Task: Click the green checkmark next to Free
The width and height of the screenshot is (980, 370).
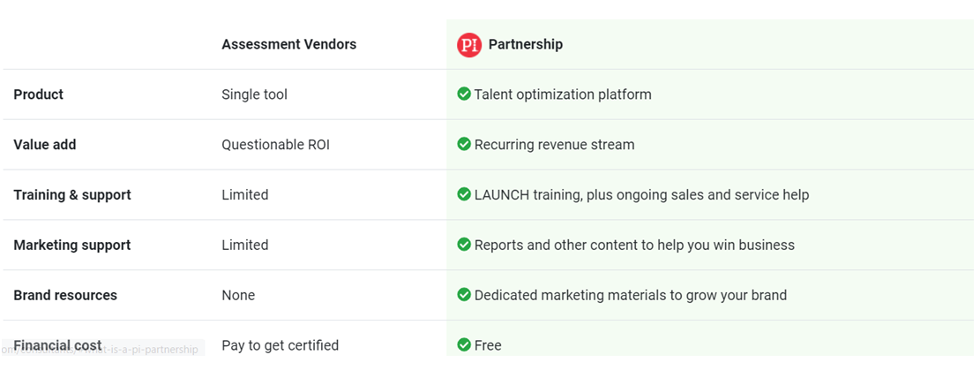Action: click(464, 344)
